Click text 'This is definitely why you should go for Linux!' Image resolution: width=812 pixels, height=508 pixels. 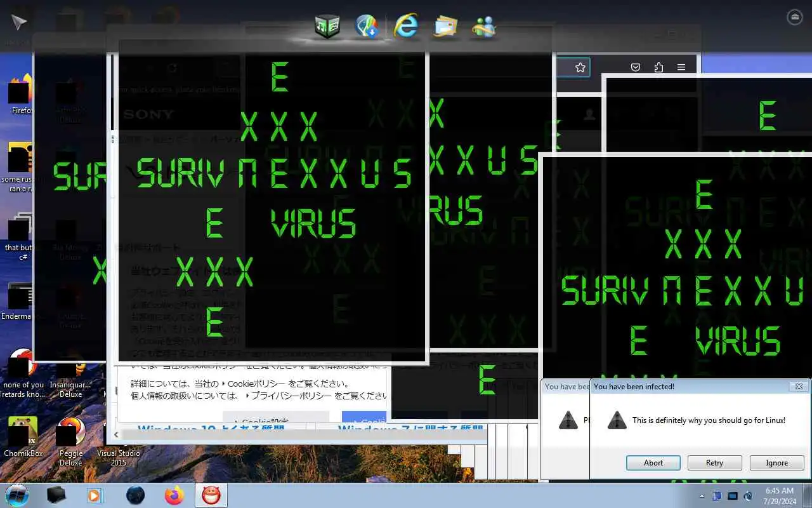tap(709, 420)
